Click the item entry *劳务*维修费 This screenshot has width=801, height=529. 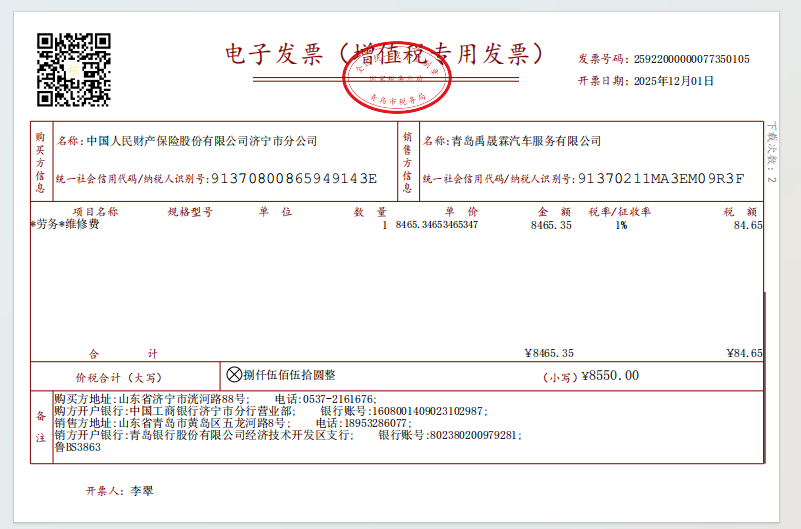(66, 225)
